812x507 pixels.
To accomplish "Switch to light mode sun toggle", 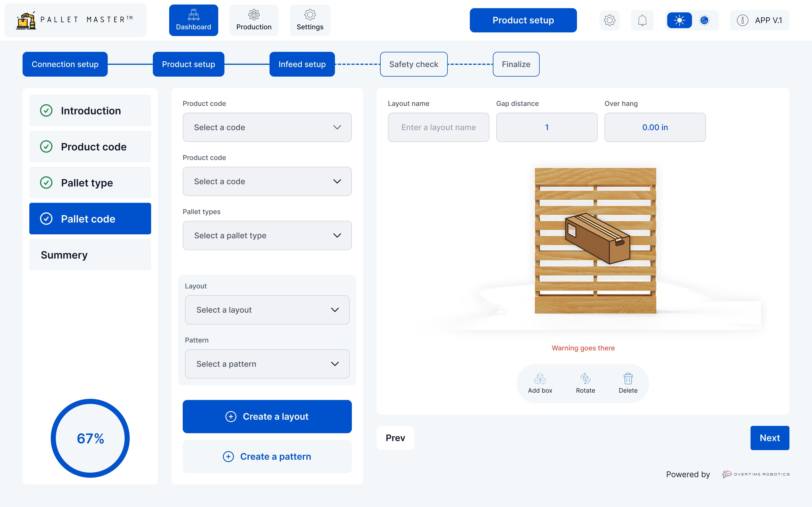I will click(x=679, y=21).
